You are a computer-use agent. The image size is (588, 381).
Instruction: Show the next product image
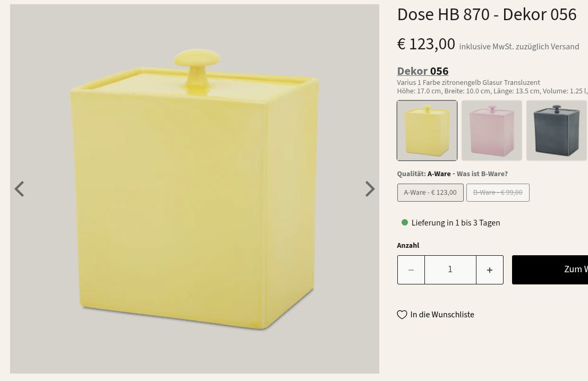point(370,189)
